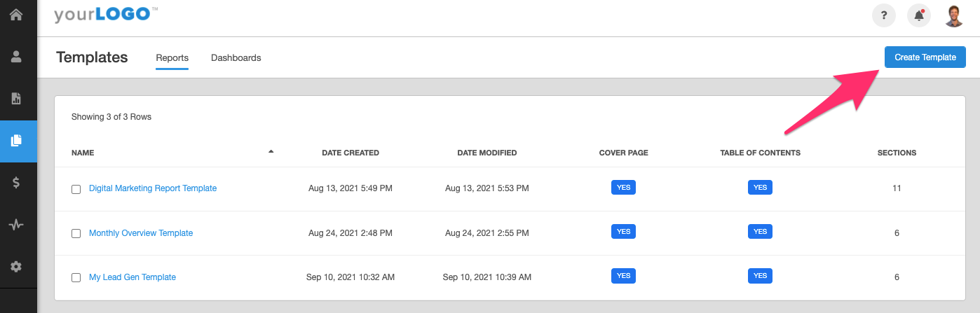Sort by the Date Modified column header

(x=487, y=153)
